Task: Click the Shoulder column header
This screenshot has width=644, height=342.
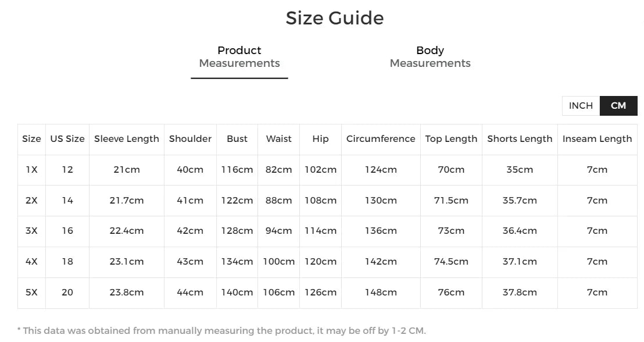Action: click(190, 139)
